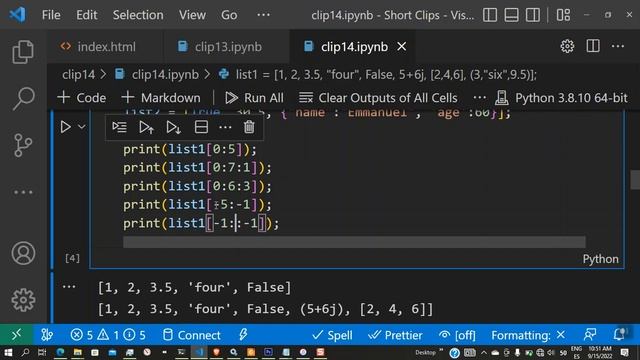Image resolution: width=640 pixels, height=360 pixels.
Task: Click clip14 folder in breadcrumb
Action: [x=78, y=75]
